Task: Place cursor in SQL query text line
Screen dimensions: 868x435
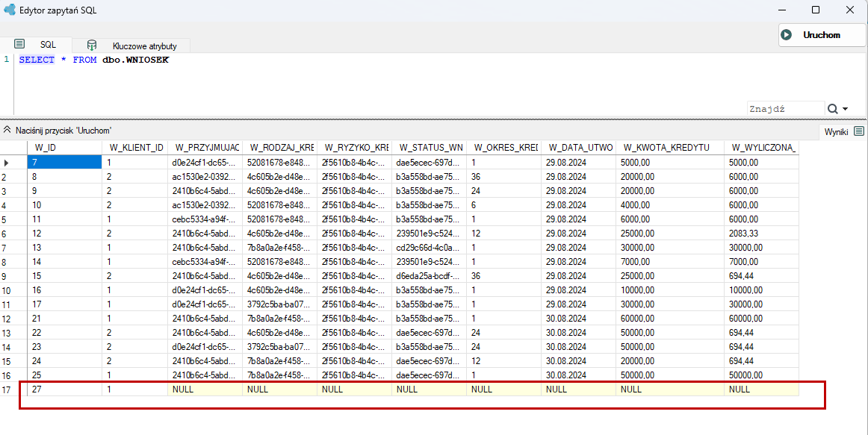Action: tap(93, 60)
